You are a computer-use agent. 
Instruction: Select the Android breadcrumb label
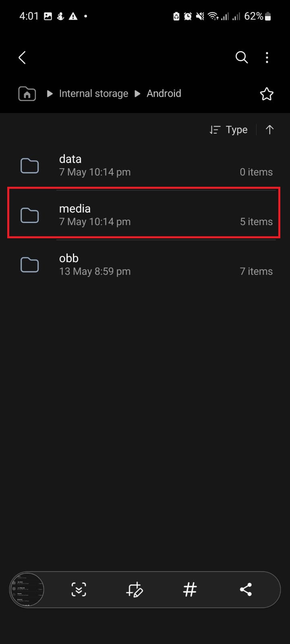(x=164, y=93)
